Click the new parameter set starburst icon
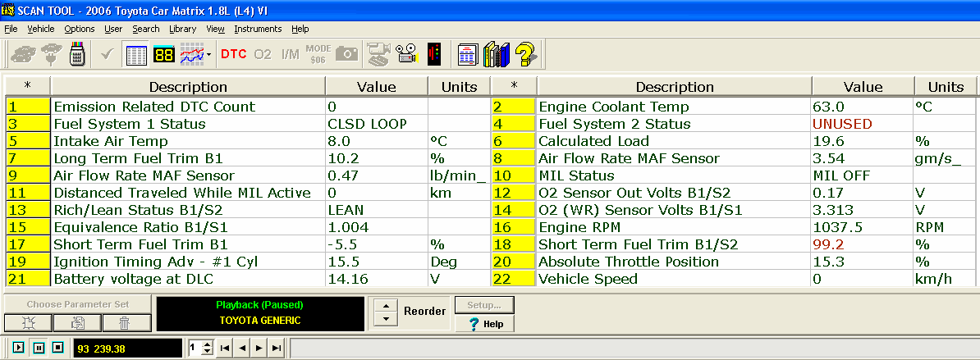980x360 pixels. click(x=28, y=322)
